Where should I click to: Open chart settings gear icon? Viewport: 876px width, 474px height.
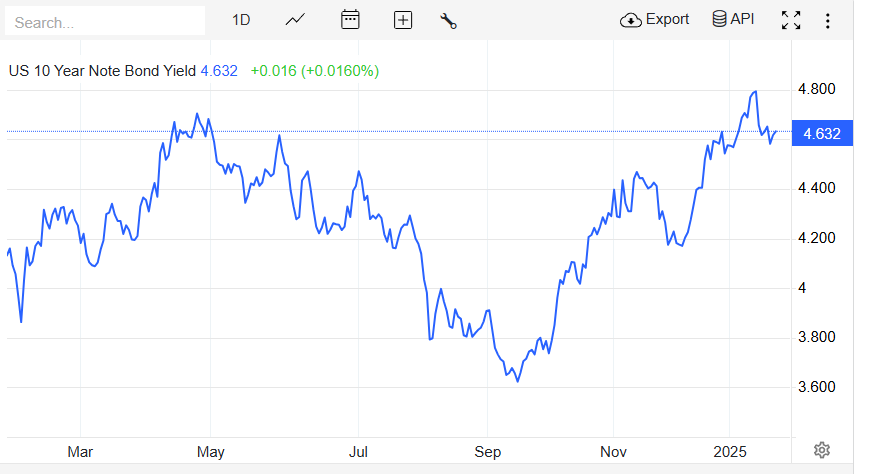tap(822, 450)
